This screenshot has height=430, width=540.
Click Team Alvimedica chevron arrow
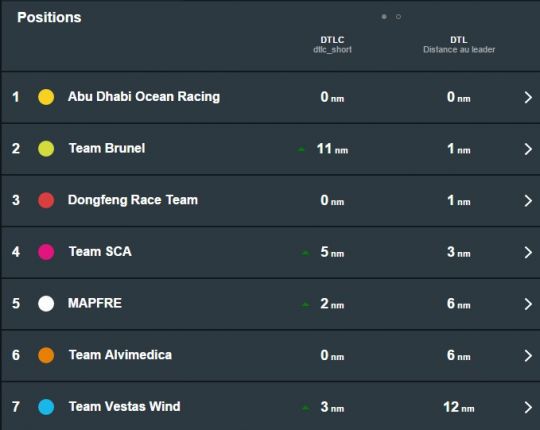[x=528, y=356]
